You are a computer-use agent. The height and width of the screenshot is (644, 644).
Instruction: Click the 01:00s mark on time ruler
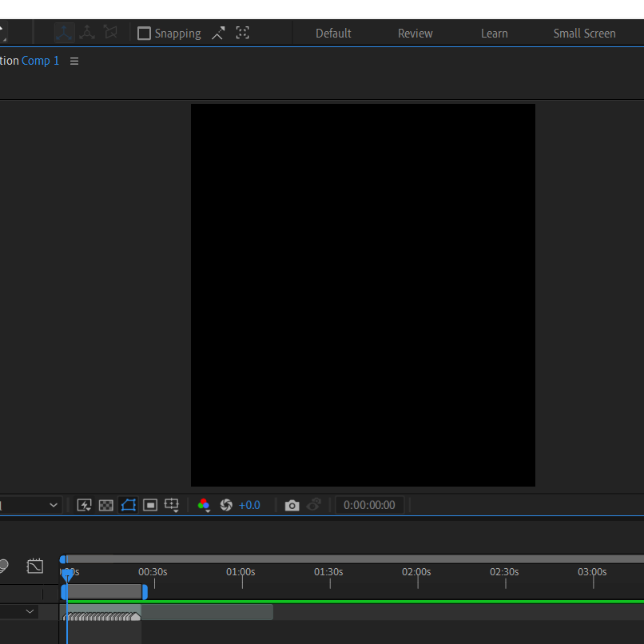click(241, 572)
